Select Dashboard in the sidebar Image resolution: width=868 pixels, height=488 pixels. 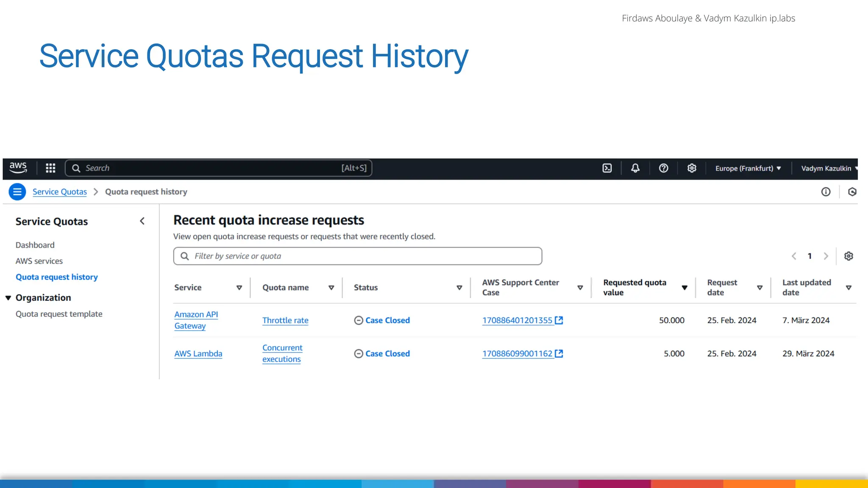click(35, 245)
